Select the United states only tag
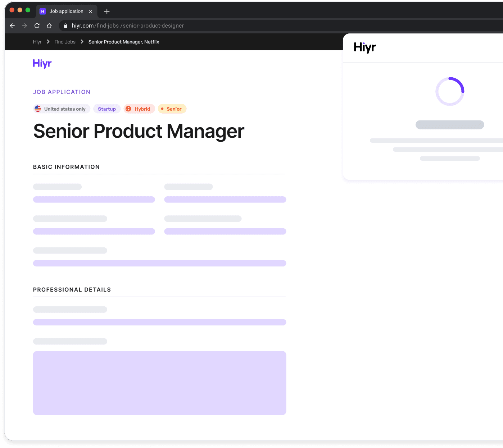 (x=62, y=109)
